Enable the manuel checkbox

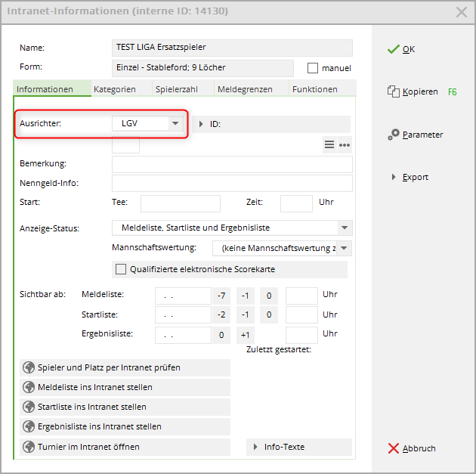click(313, 68)
